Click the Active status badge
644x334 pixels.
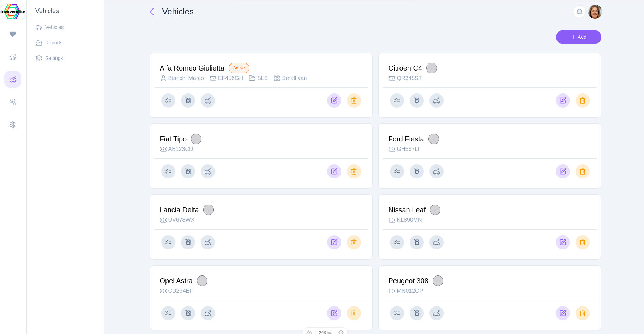(x=239, y=68)
